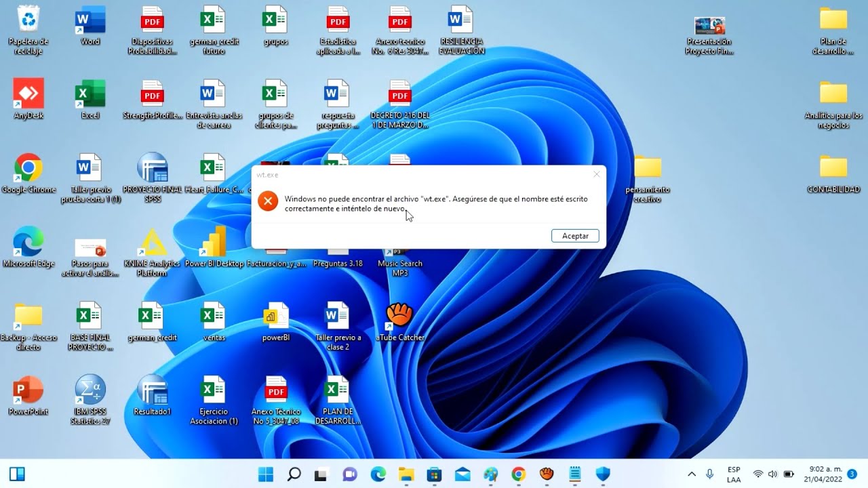
Task: Select the german credit futuro Excel file
Action: tap(214, 31)
